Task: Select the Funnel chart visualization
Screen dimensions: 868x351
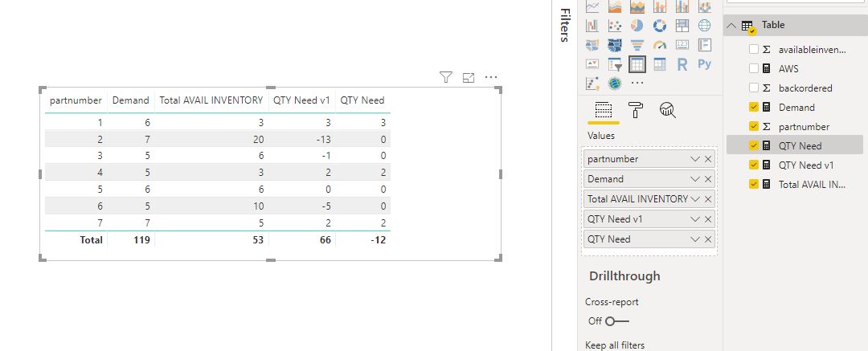Action: tap(637, 45)
